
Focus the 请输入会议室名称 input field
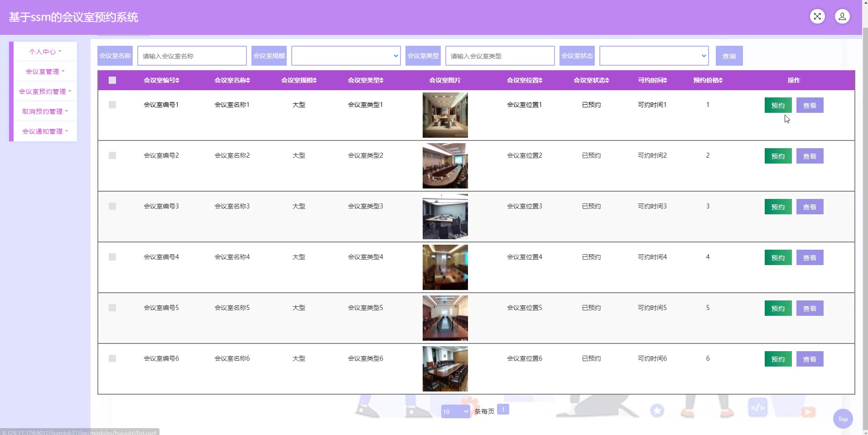tap(192, 56)
